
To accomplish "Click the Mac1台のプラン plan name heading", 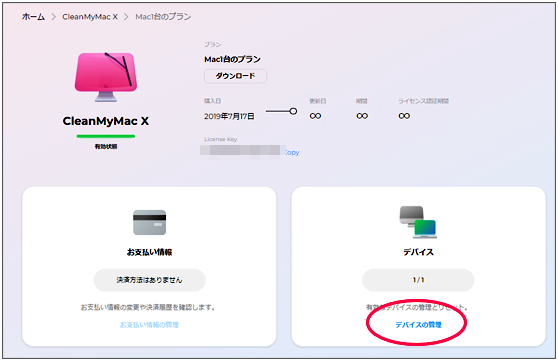I will coord(232,59).
